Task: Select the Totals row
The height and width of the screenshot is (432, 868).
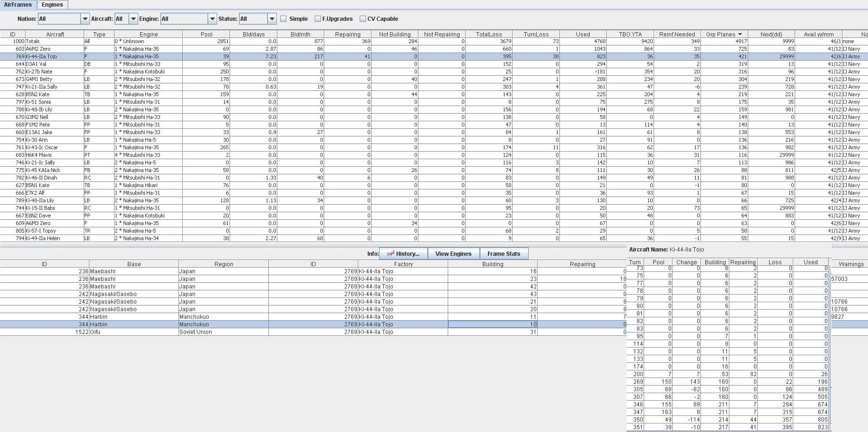Action: pos(434,41)
